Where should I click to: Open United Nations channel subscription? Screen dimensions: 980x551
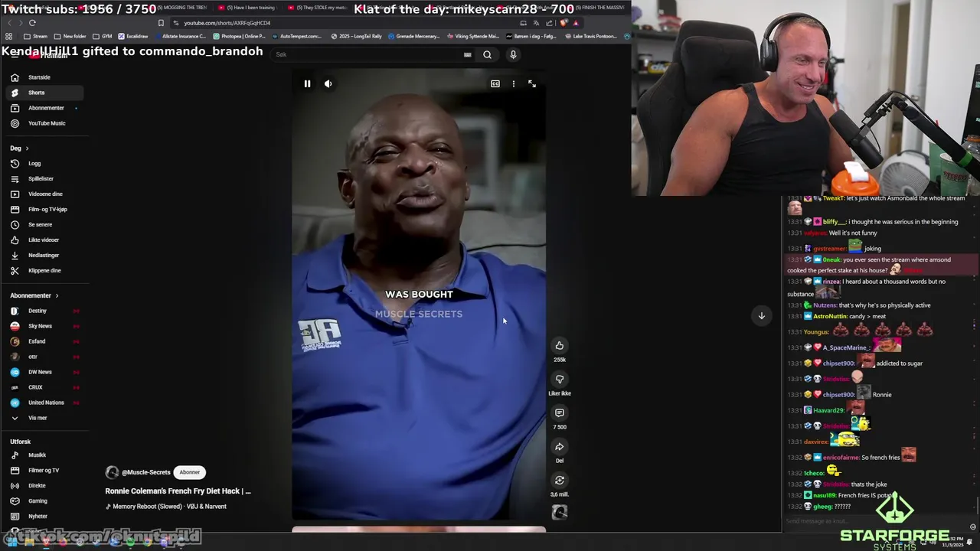pyautogui.click(x=45, y=403)
